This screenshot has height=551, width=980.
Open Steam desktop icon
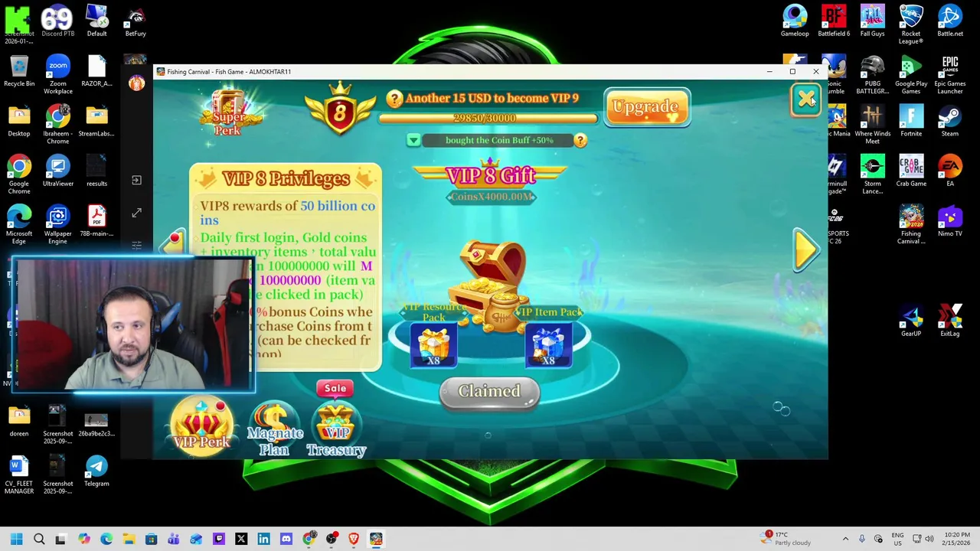pyautogui.click(x=950, y=121)
